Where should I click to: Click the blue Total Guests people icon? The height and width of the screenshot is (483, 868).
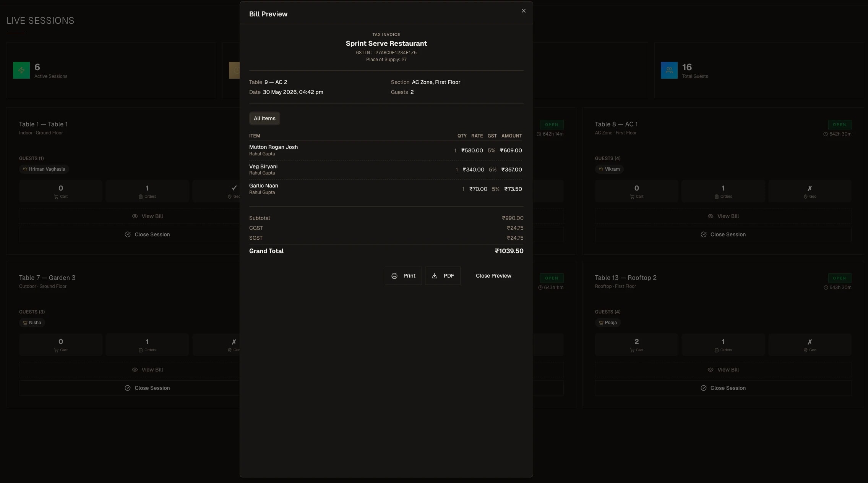click(669, 70)
